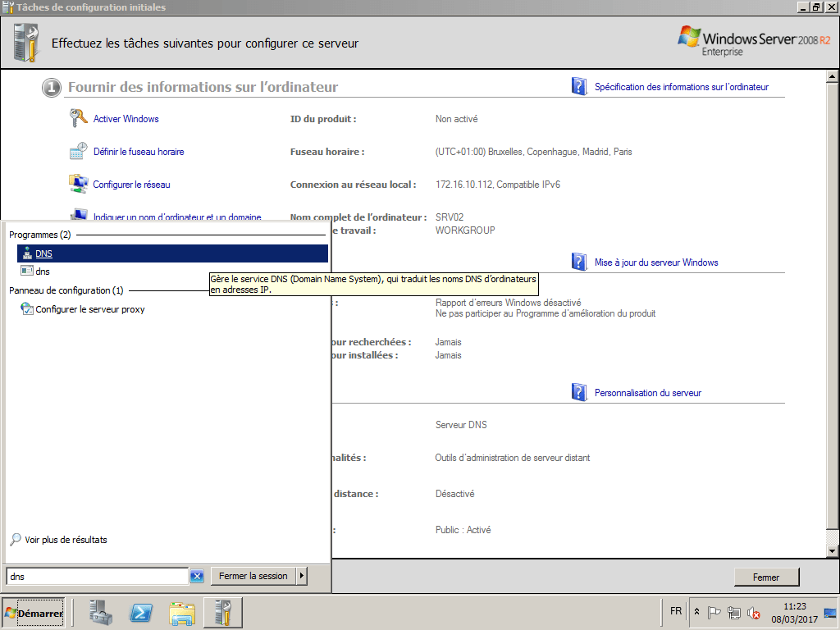Screen dimensions: 840x630
Task: Click the clock icon for Définir le fuseau horaire
Action: 78,151
